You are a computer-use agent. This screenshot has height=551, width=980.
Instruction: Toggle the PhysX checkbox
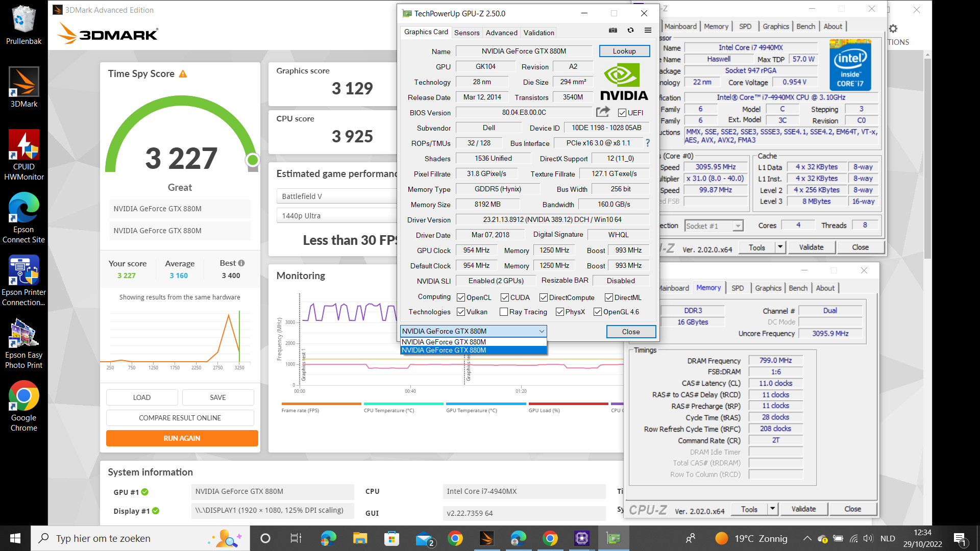click(560, 312)
